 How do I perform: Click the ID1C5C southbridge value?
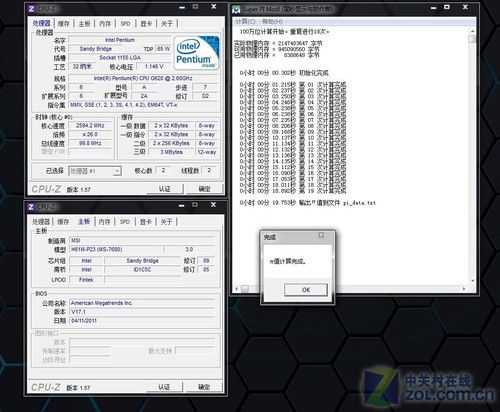[x=142, y=269]
